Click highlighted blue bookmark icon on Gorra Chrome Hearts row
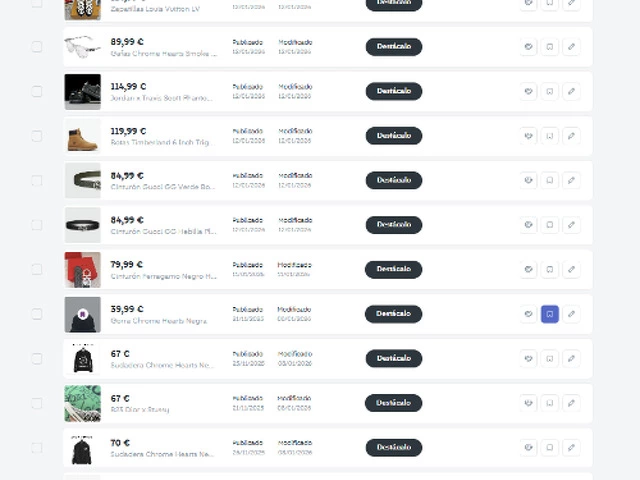This screenshot has width=640, height=480. pos(549,314)
